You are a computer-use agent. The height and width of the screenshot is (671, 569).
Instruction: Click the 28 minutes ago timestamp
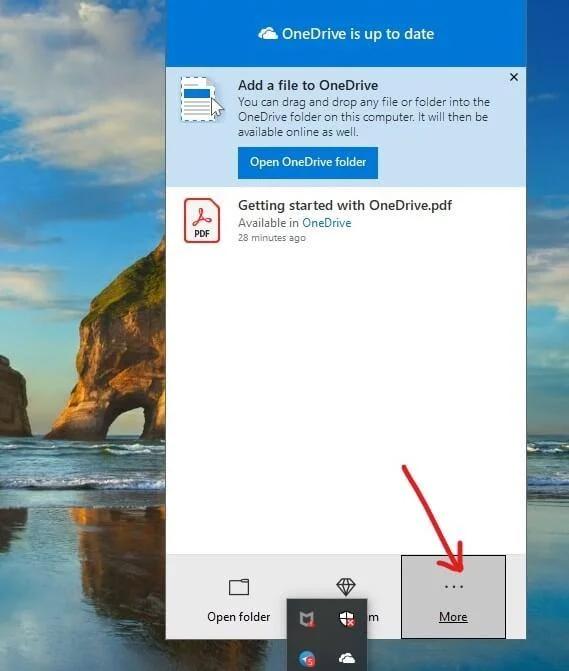coord(272,238)
